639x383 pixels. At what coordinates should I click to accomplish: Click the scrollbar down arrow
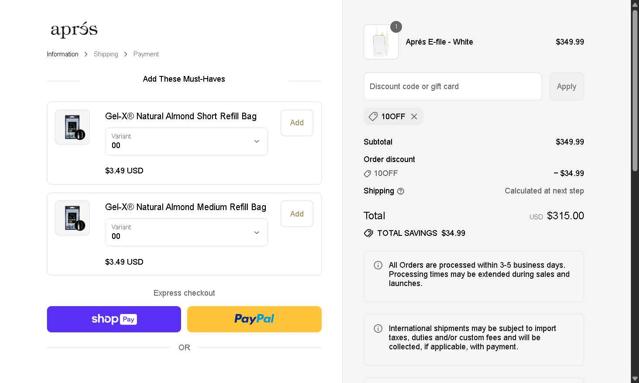(x=635, y=379)
